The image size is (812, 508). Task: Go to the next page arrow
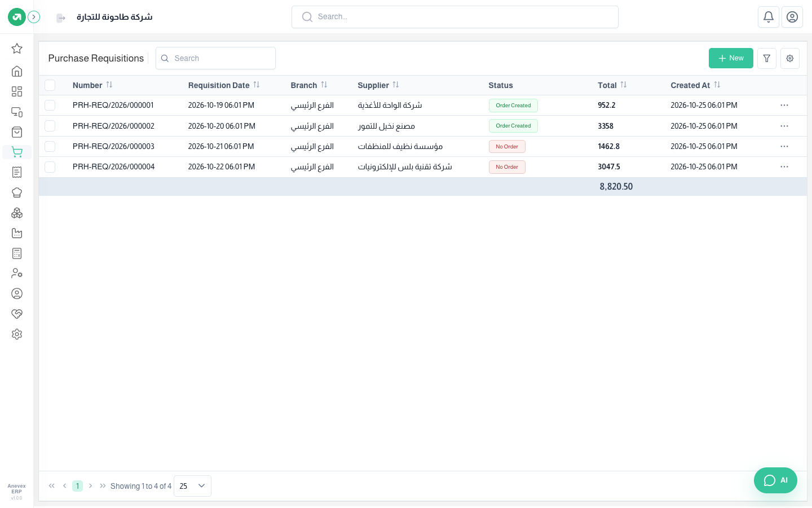90,486
